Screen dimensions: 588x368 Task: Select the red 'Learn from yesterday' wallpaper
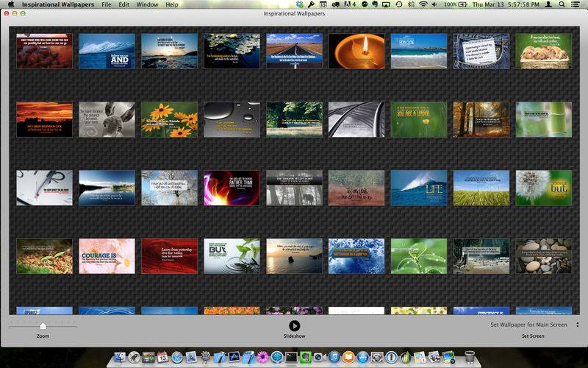(x=169, y=256)
